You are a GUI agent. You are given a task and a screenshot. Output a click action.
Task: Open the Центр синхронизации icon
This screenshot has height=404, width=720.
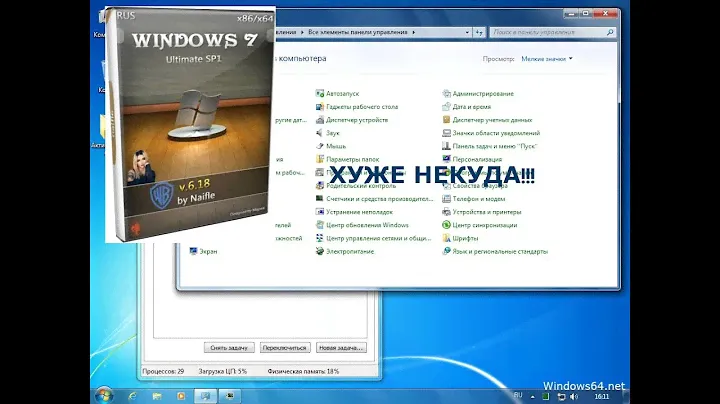[x=487, y=225]
